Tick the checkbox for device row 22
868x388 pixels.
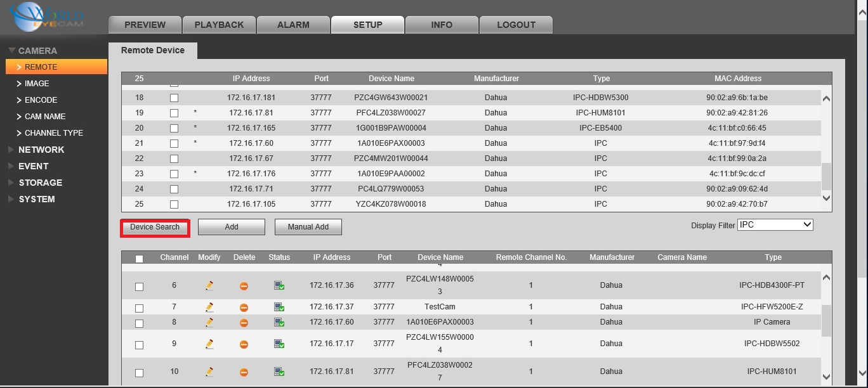click(174, 158)
